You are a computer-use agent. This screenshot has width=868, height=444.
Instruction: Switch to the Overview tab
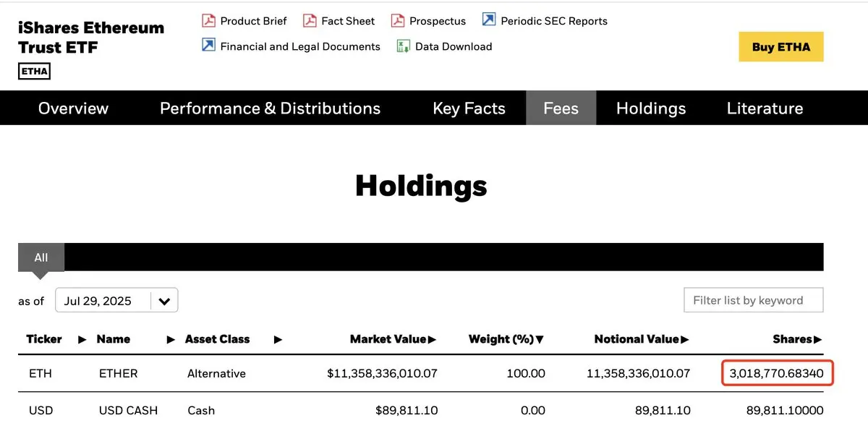pos(73,108)
